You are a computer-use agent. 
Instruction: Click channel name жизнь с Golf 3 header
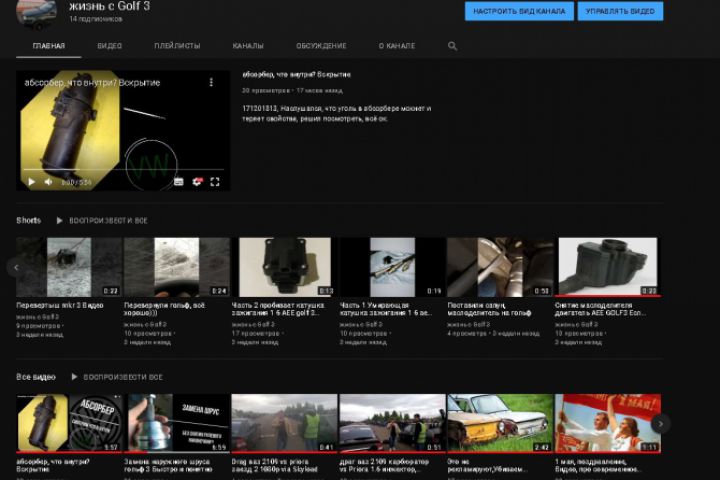(x=110, y=6)
